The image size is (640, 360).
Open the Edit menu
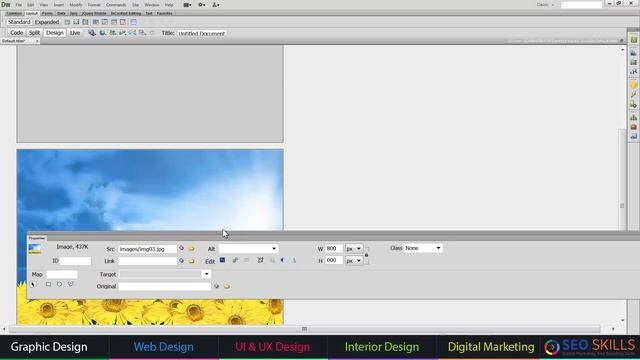pyautogui.click(x=31, y=5)
